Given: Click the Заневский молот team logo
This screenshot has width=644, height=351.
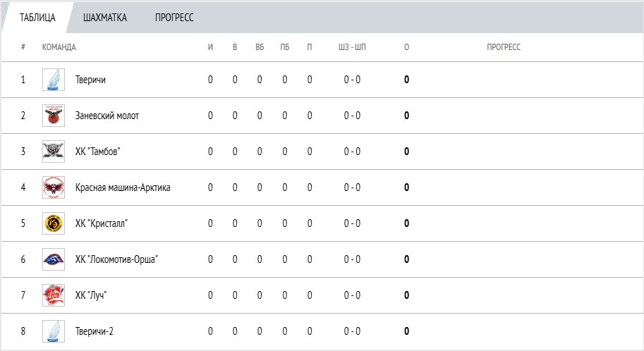Looking at the screenshot, I should (x=54, y=116).
